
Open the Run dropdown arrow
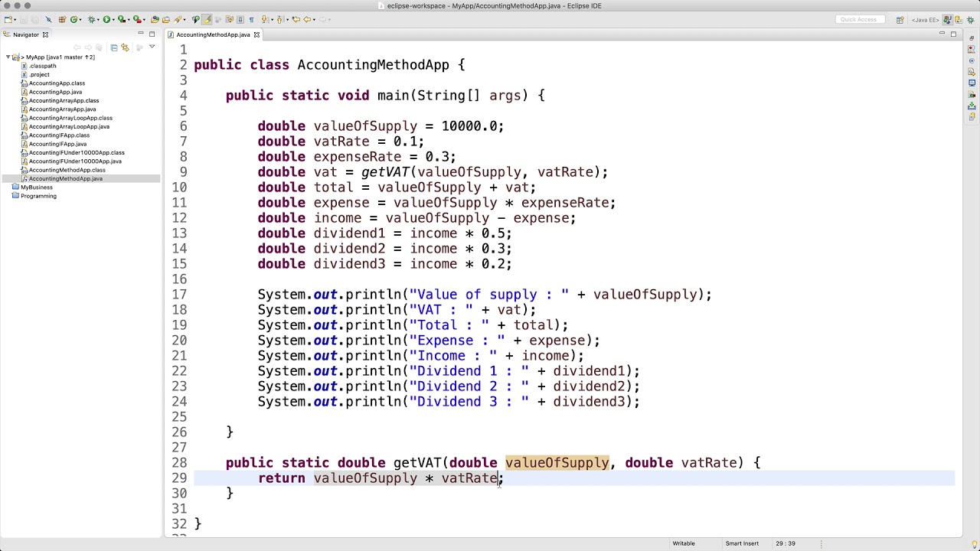[113, 19]
